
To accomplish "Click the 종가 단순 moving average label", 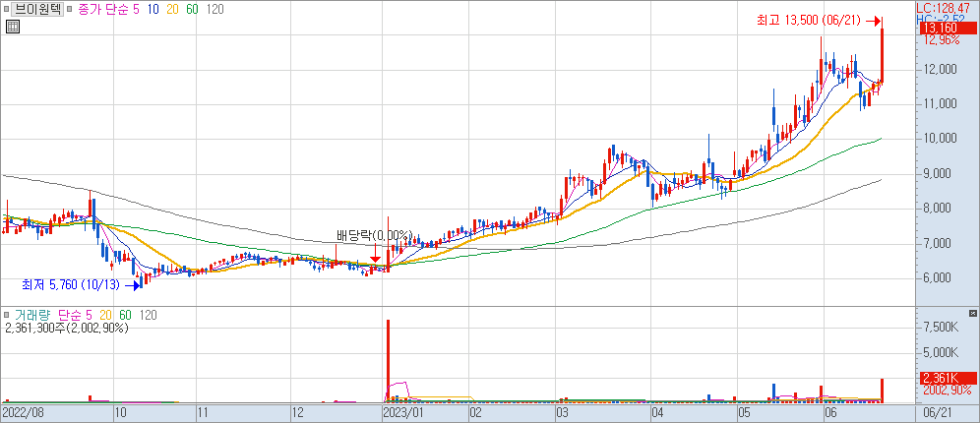I will 103,10.
